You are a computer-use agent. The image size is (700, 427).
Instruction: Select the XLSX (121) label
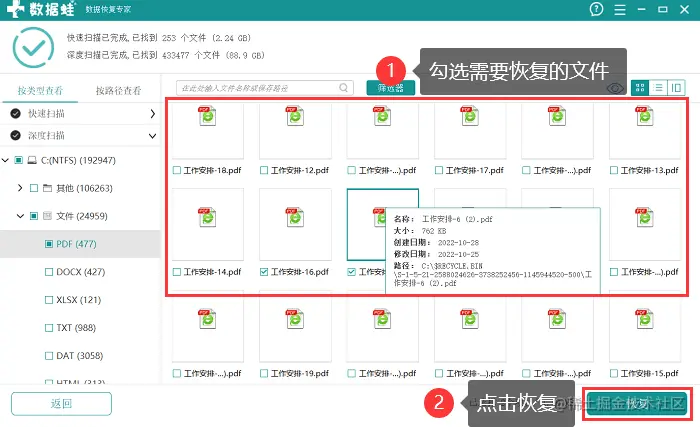click(79, 300)
